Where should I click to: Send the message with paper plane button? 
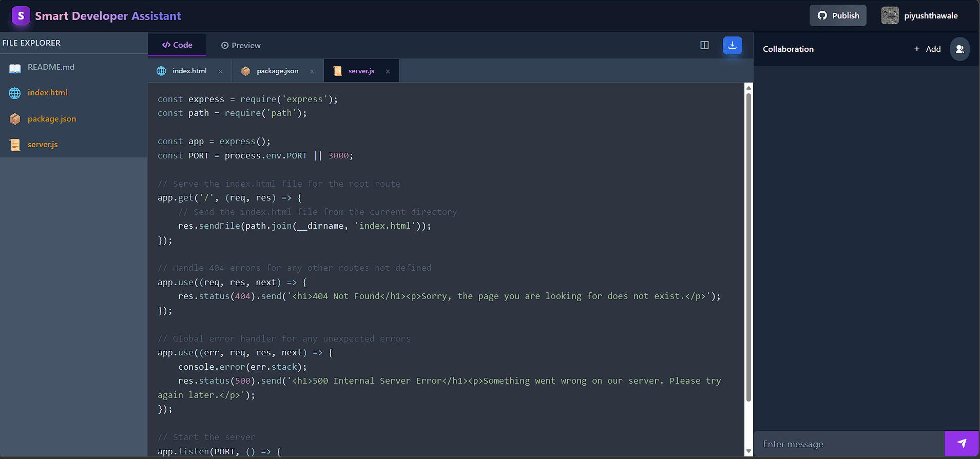point(962,444)
